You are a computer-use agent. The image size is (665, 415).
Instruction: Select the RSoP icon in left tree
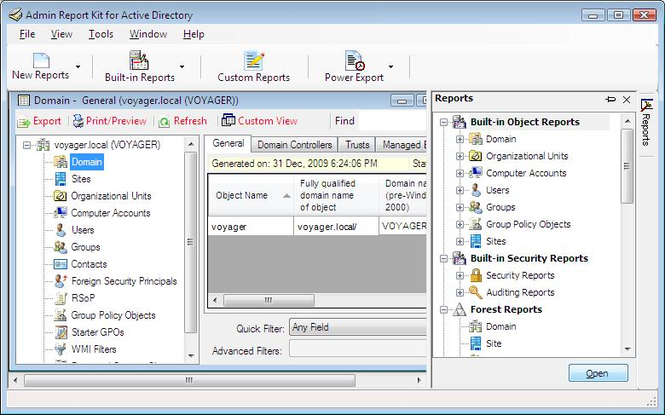click(61, 298)
